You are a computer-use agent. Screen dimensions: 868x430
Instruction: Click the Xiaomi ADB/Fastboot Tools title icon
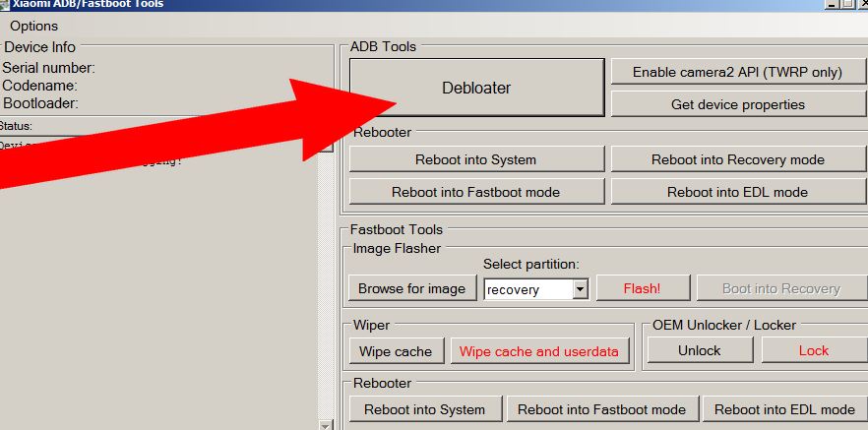click(4, 4)
